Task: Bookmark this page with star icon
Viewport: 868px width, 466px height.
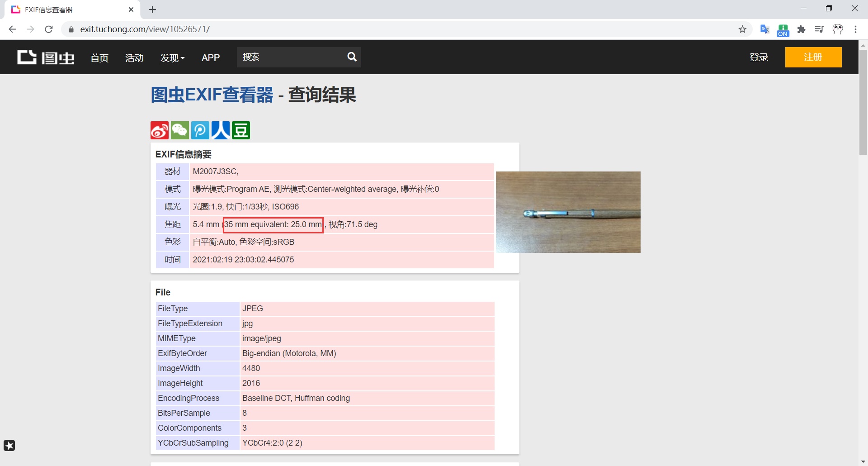Action: [742, 29]
